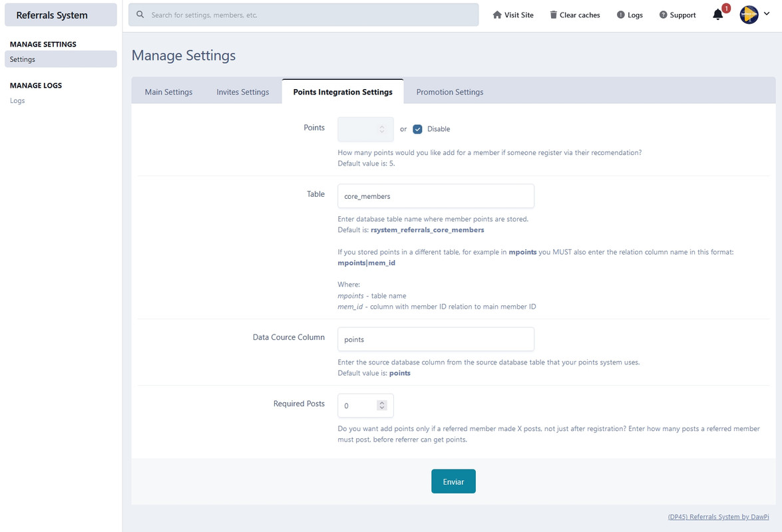Click the Referrals System app title button

61,15
